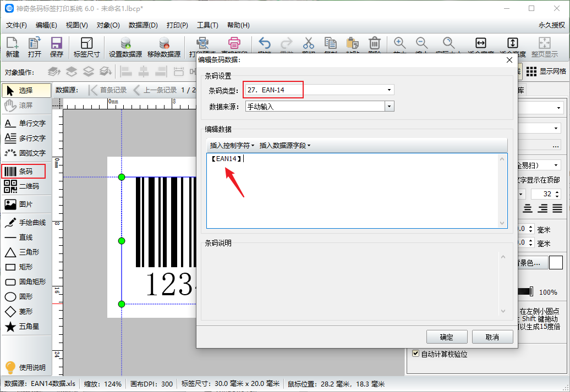Go to first record (首条记录)
570x392 pixels.
(108, 90)
